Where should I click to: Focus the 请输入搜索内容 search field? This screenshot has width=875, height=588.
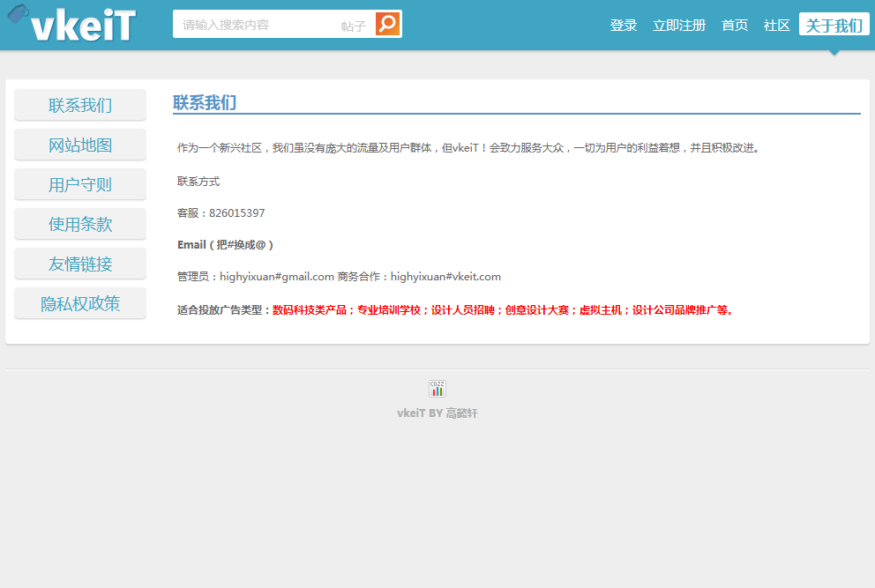click(257, 25)
